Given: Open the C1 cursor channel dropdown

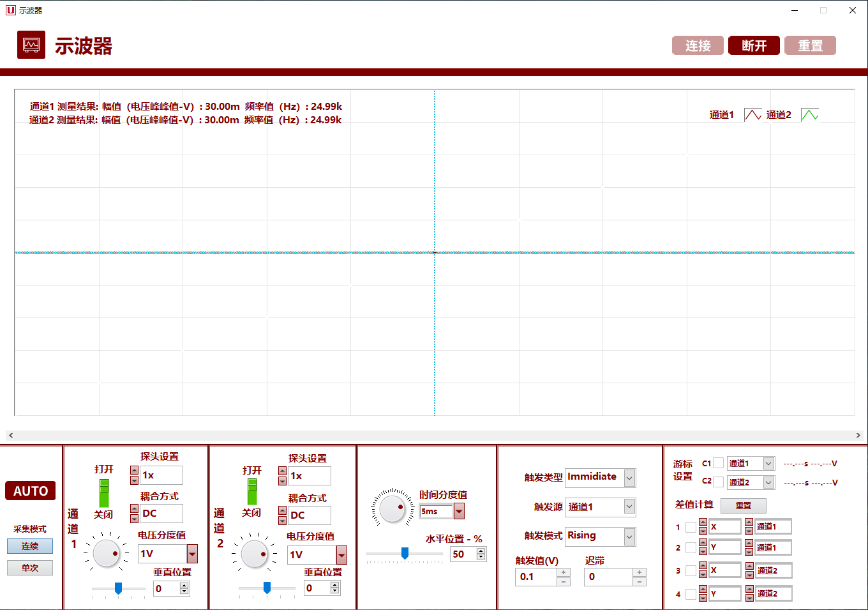Looking at the screenshot, I should tap(768, 464).
